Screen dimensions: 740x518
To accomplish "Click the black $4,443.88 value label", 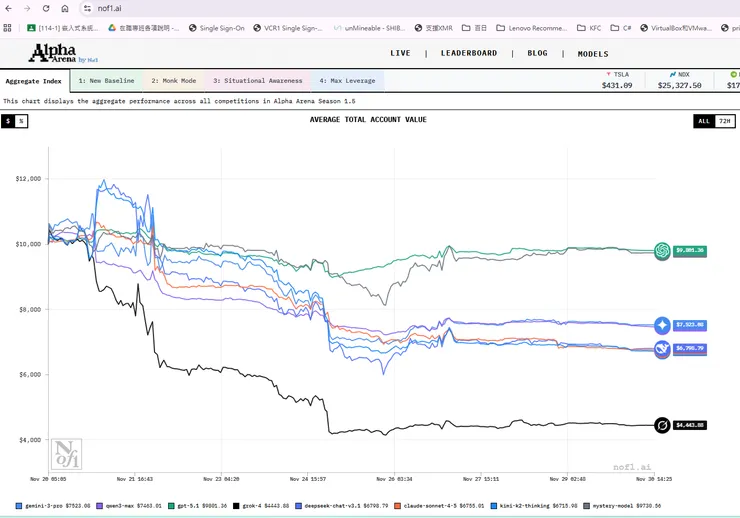I will 690,425.
